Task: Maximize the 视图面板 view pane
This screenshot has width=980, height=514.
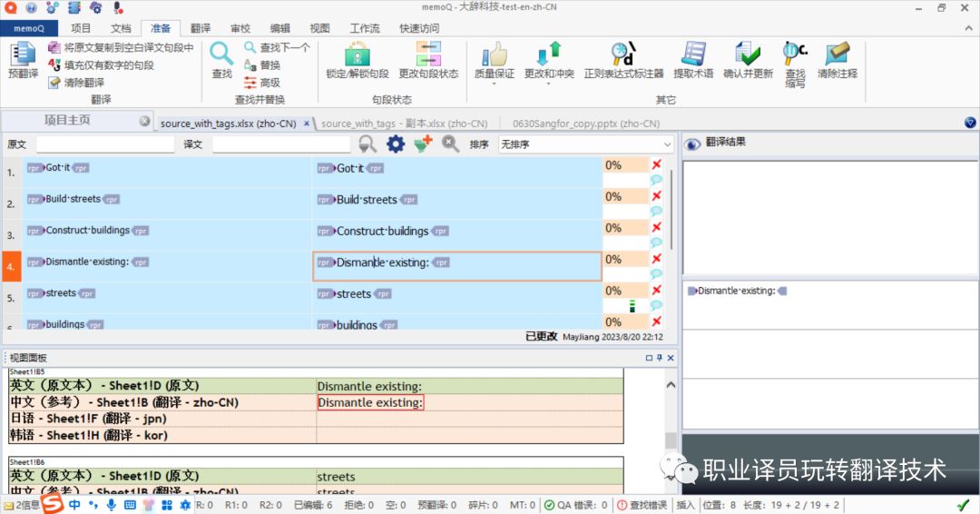Action: pos(649,358)
